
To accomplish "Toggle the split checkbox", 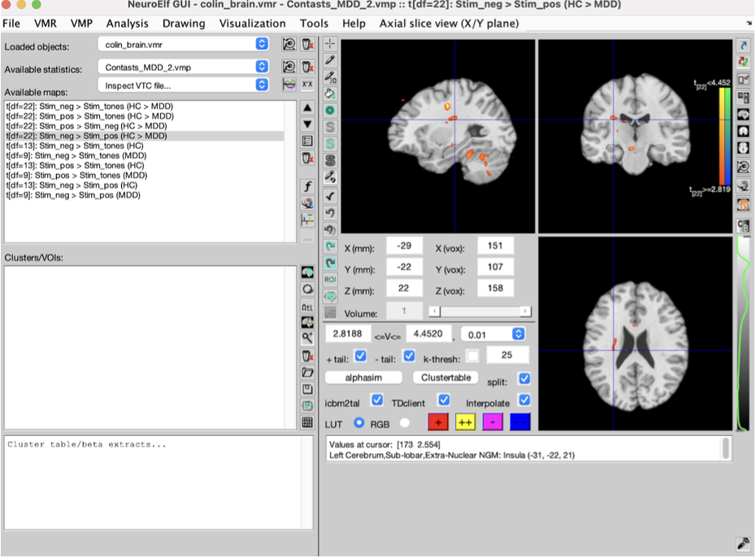I will tap(524, 378).
